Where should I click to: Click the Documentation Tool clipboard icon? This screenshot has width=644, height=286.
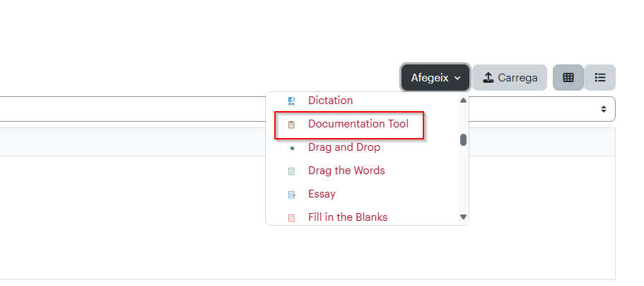tap(291, 125)
